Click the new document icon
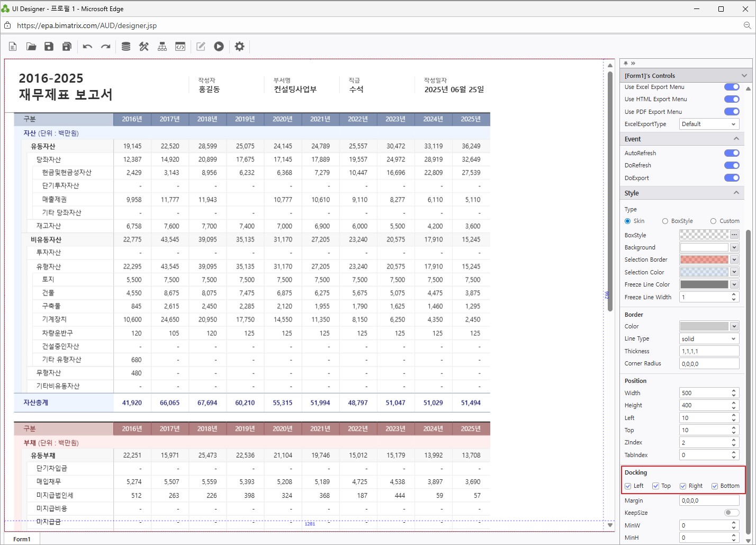The height and width of the screenshot is (545, 756). [x=13, y=47]
